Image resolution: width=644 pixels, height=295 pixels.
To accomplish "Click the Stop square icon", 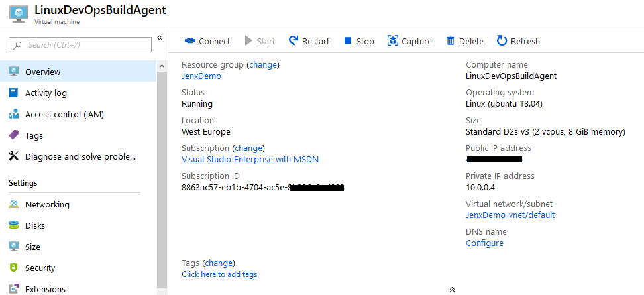I will coord(348,40).
